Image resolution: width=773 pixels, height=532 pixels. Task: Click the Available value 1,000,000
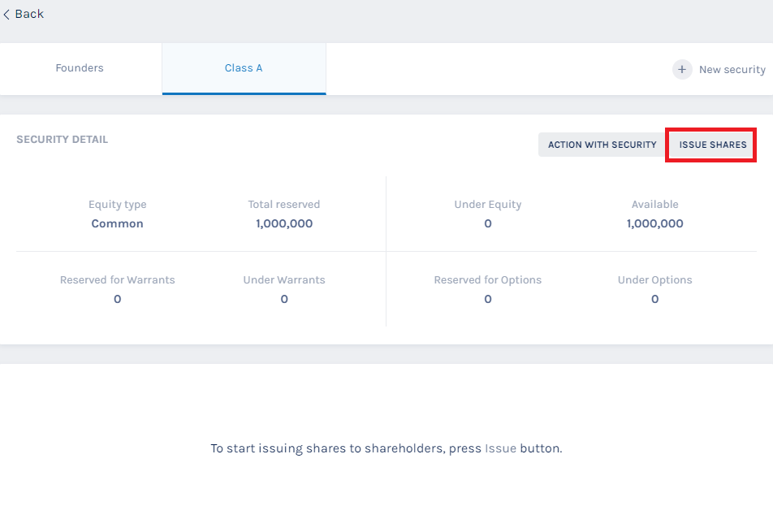pyautogui.click(x=654, y=224)
